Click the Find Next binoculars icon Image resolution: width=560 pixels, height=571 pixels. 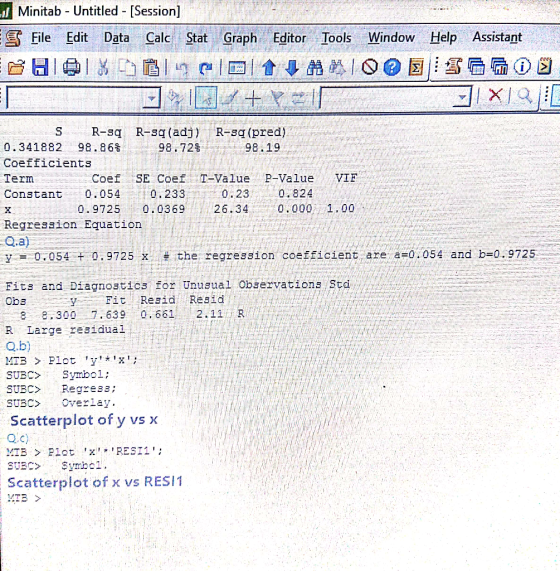point(337,67)
